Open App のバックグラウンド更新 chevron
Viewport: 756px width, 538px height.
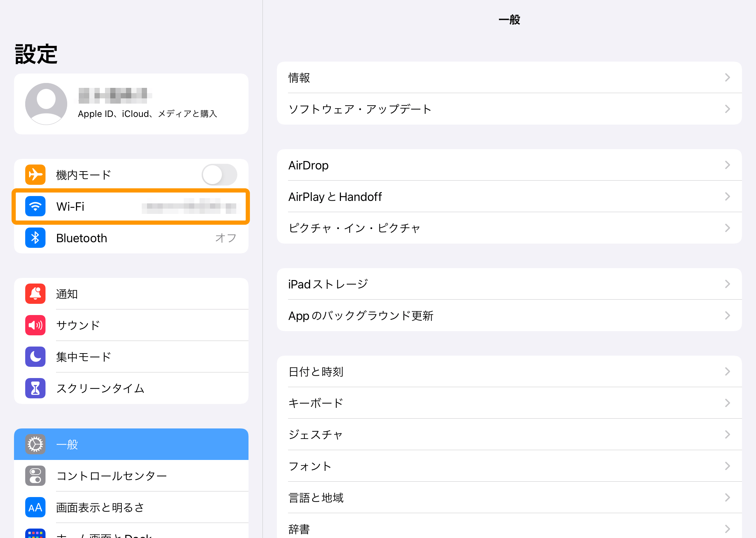(x=728, y=315)
